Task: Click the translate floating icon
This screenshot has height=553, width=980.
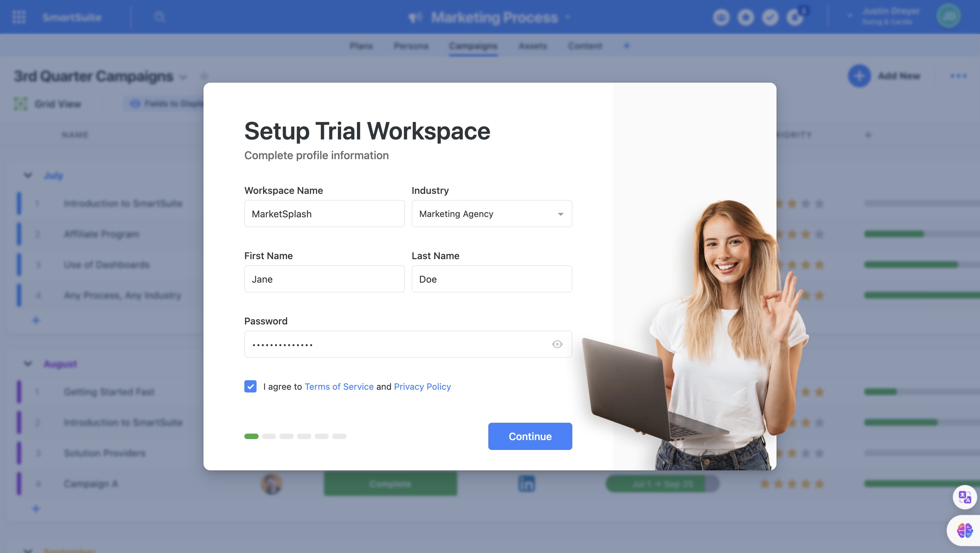Action: click(x=964, y=497)
